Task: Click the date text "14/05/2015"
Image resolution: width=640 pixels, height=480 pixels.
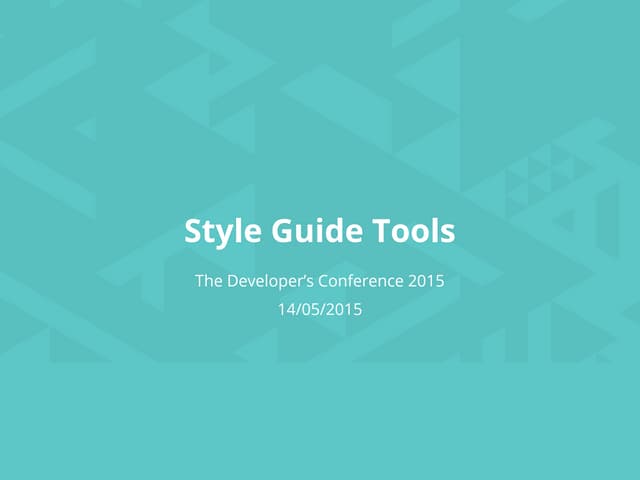Action: (x=319, y=310)
